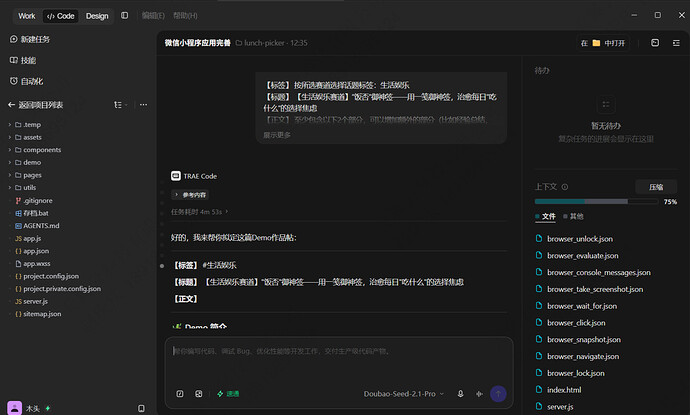Open the file tree view options icon

(120, 105)
